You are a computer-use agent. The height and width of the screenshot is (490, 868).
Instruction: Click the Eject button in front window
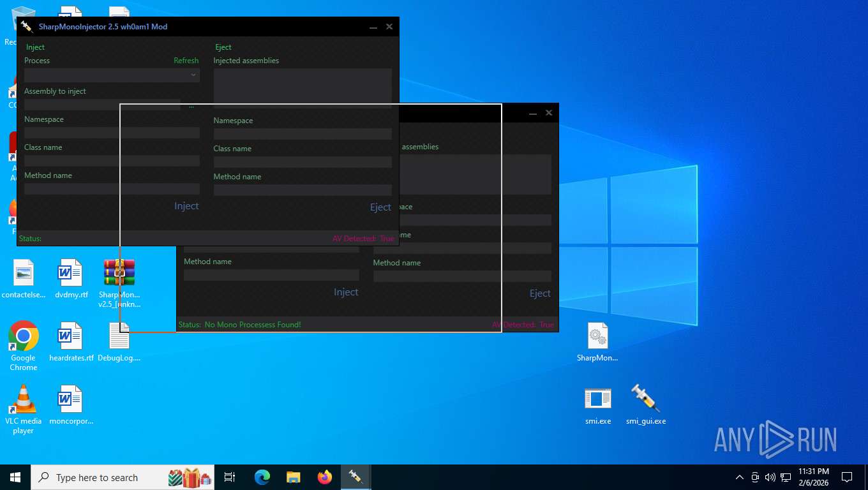coord(380,207)
